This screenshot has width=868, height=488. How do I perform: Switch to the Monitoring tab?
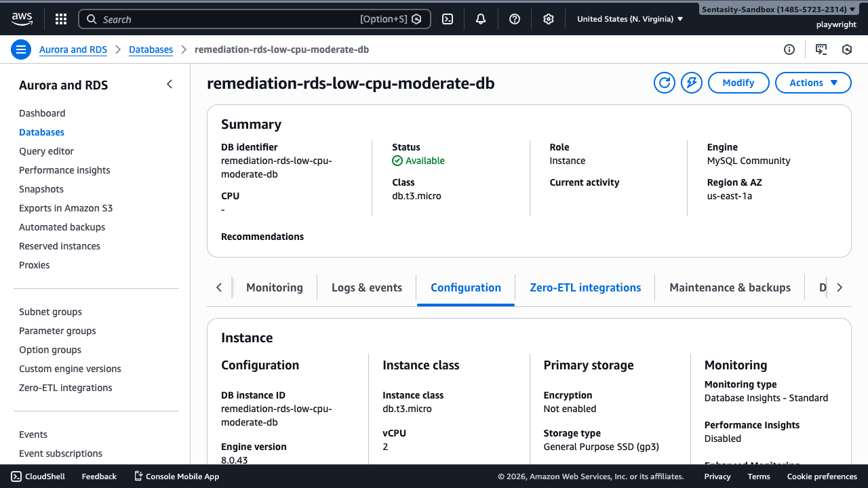pyautogui.click(x=274, y=287)
